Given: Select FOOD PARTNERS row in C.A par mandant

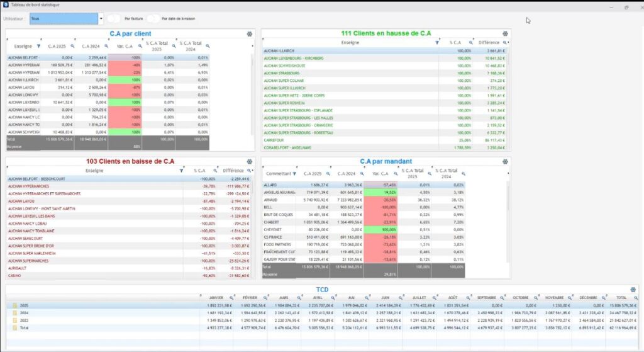Looking at the screenshot, I should pyautogui.click(x=364, y=244).
